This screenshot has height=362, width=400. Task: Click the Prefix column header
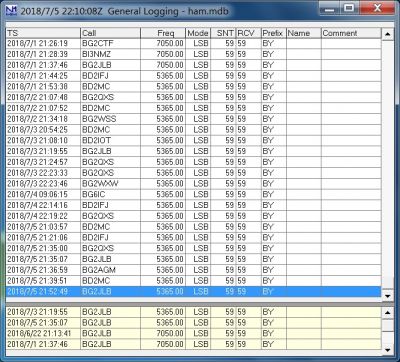tap(273, 33)
